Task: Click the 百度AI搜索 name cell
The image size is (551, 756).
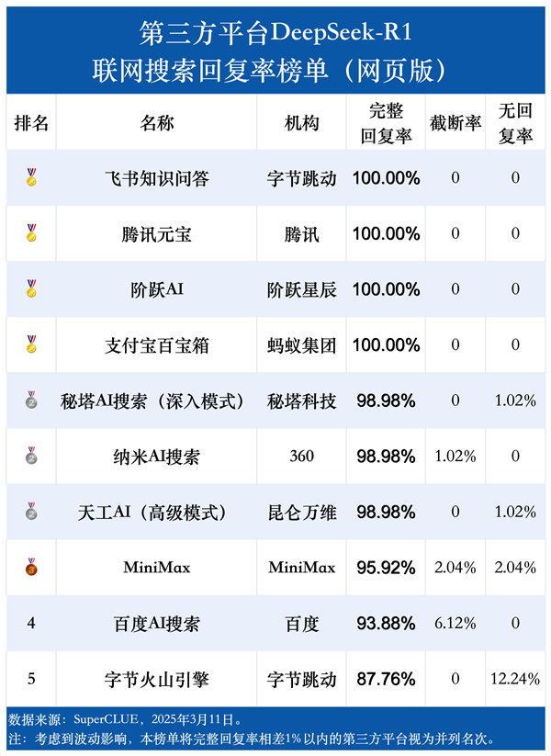Action: point(157,624)
